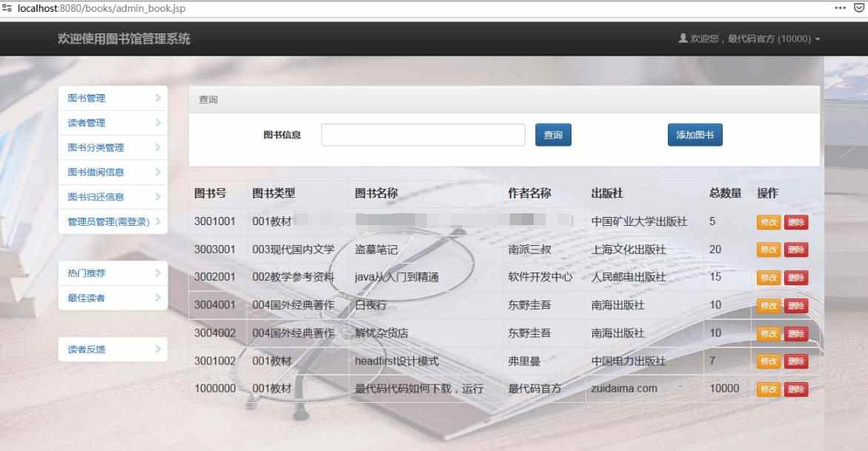Select the zuidaima.com publisher cell
Screen dimensions: 868x451
(624, 389)
